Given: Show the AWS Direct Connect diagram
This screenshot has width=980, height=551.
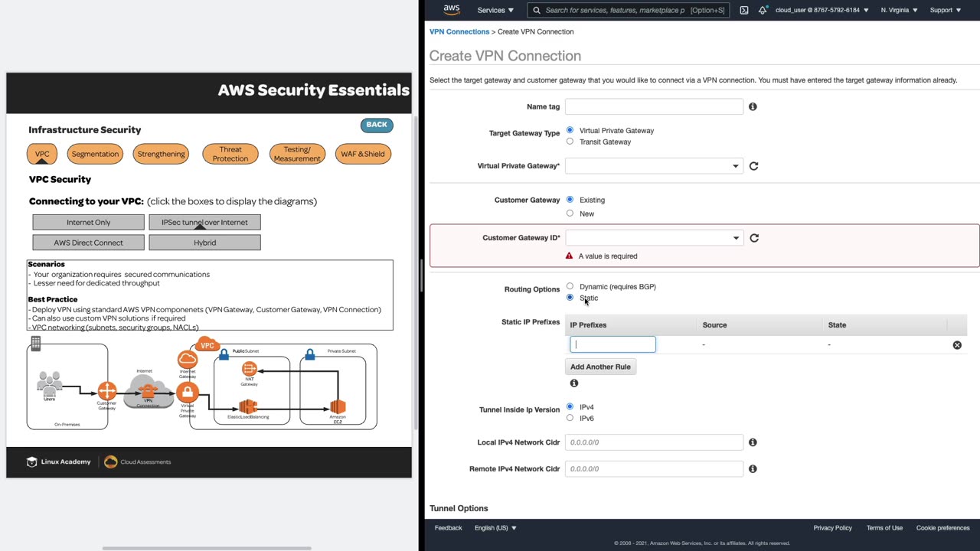Looking at the screenshot, I should click(88, 243).
